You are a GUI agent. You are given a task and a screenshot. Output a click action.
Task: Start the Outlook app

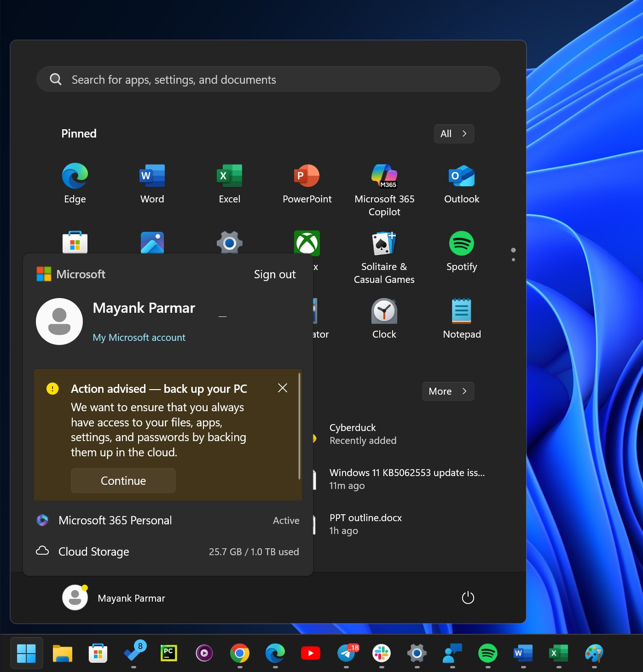[x=461, y=182]
